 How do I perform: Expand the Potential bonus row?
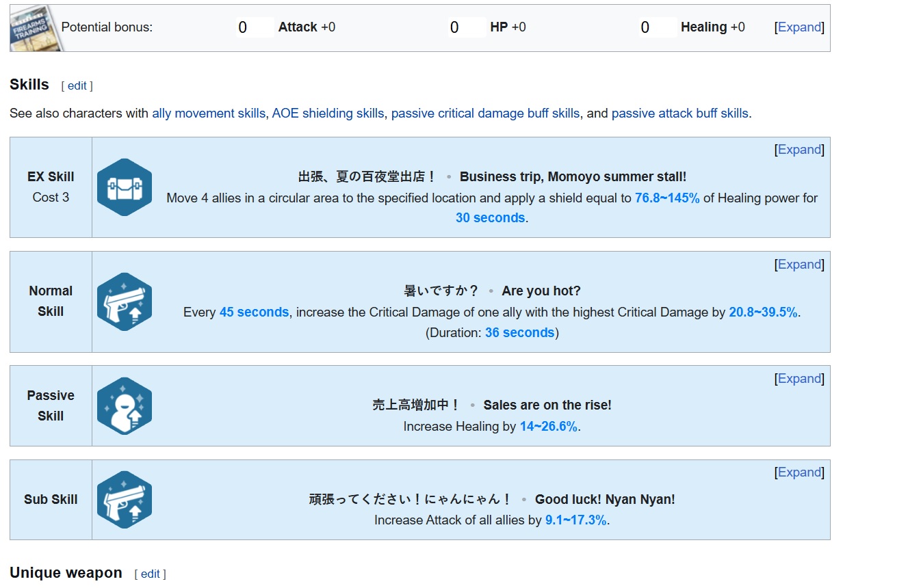[x=799, y=27]
